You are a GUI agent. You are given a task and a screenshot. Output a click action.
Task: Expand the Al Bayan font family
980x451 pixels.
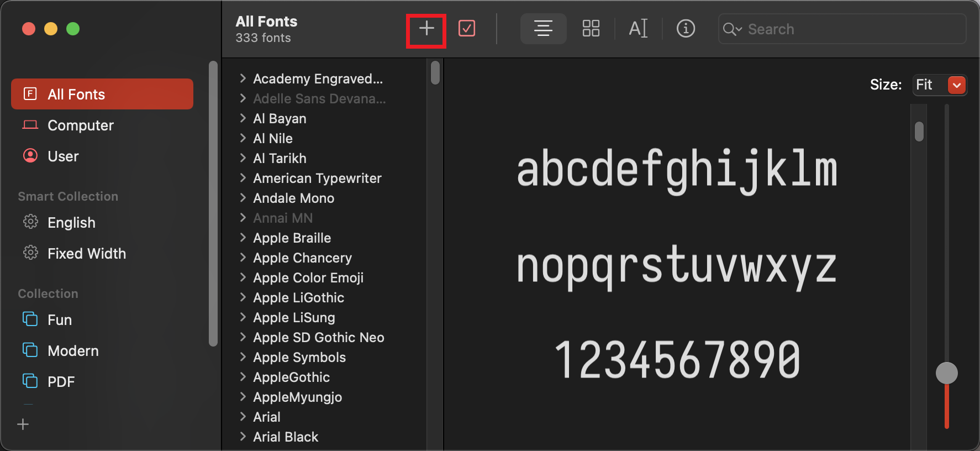[243, 118]
